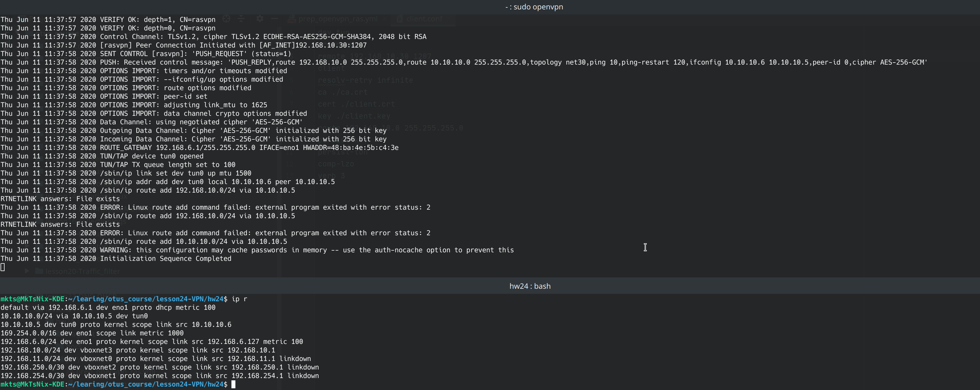Click the first 'RTNETLINK answers: File exists' line
The image size is (980, 390).
coord(60,199)
